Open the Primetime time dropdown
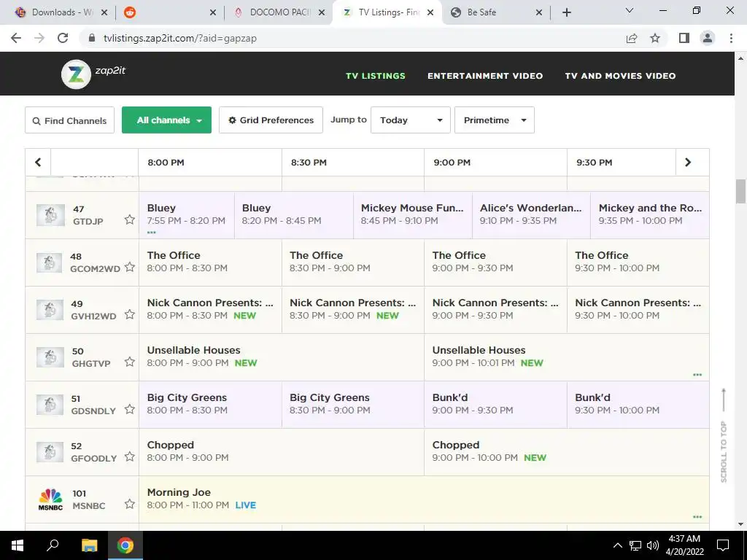 pos(494,120)
